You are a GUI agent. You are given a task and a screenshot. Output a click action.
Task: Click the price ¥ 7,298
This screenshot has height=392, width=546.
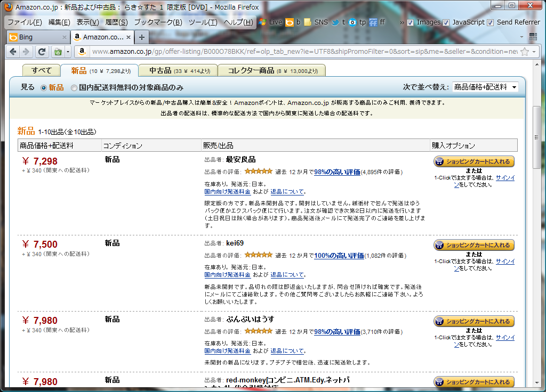click(39, 161)
